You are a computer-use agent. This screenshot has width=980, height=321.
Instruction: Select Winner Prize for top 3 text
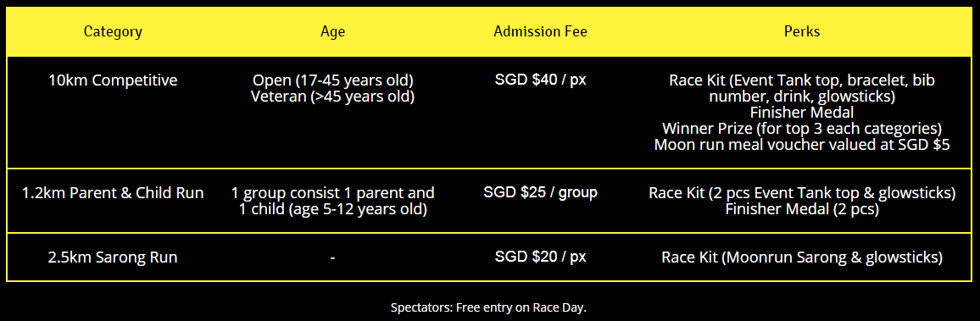coord(802,129)
